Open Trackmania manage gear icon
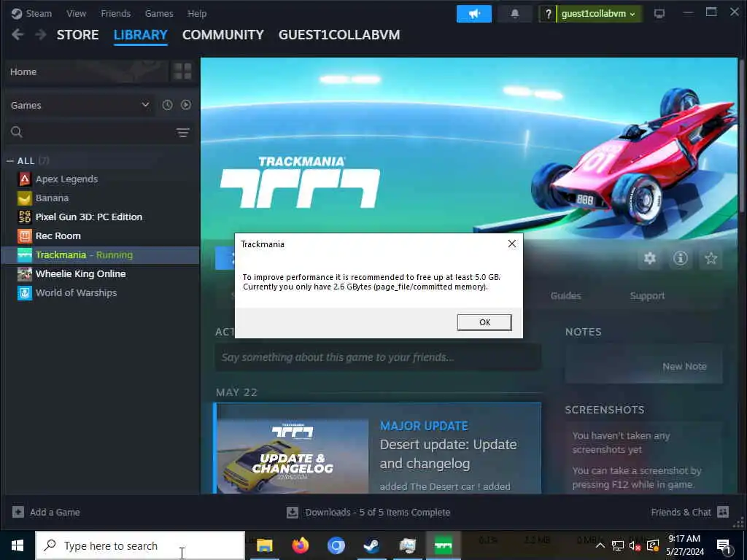 [x=650, y=258]
